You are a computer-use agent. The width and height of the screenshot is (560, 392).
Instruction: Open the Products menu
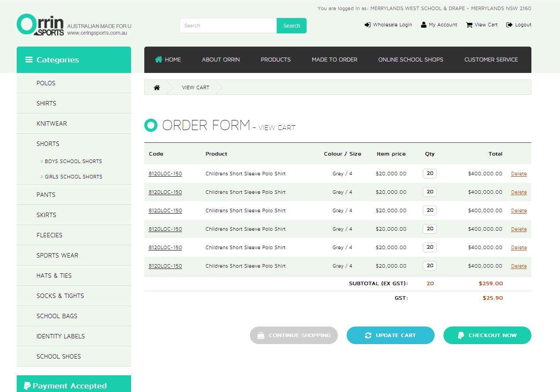pos(275,59)
